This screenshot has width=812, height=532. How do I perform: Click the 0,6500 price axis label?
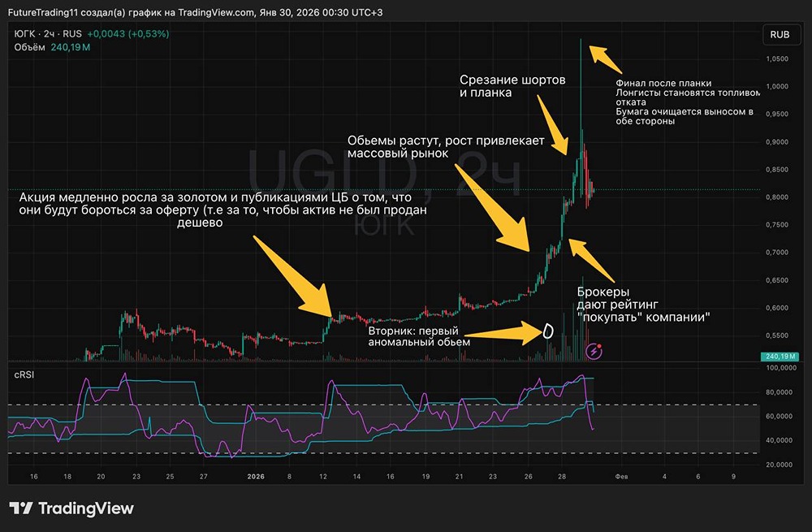(777, 280)
